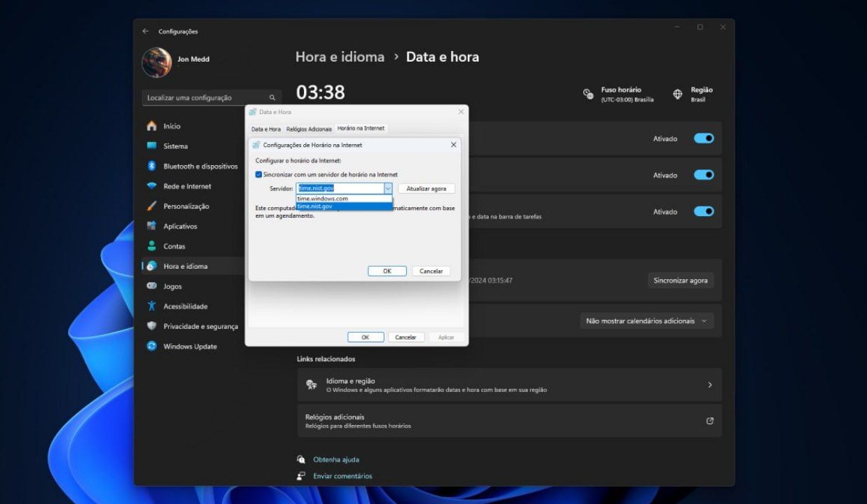Click the Fuso horário label
This screenshot has width=867, height=504.
pos(621,90)
